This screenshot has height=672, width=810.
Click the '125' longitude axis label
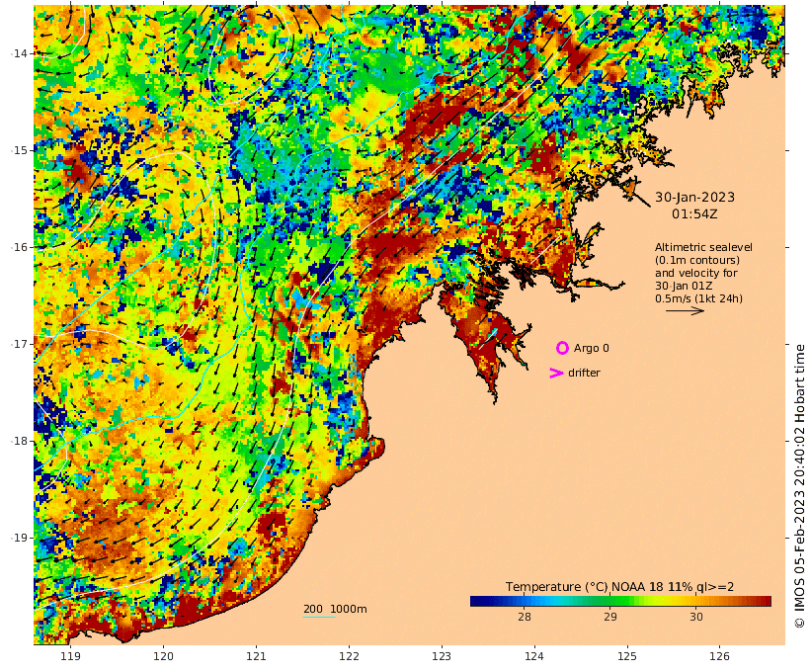click(627, 656)
